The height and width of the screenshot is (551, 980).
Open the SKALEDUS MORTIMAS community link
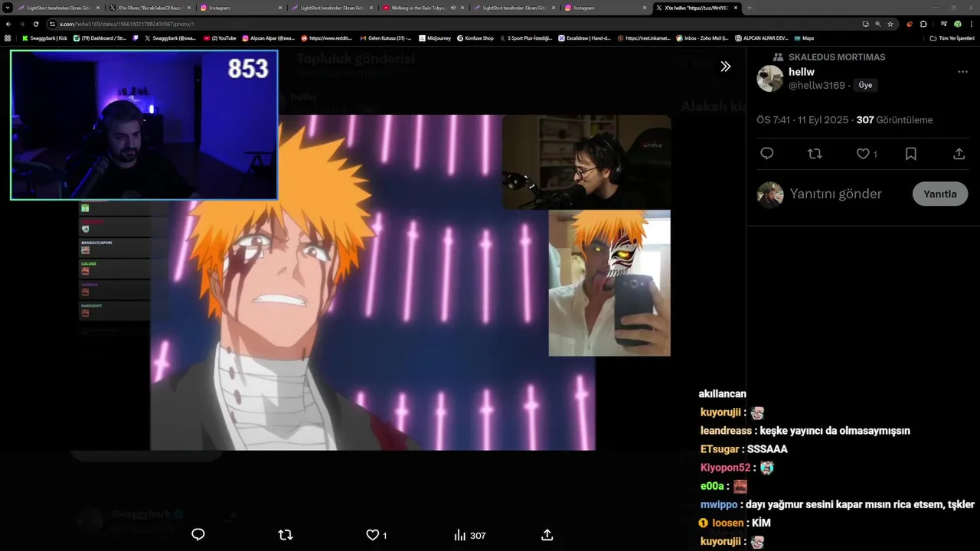coord(836,57)
